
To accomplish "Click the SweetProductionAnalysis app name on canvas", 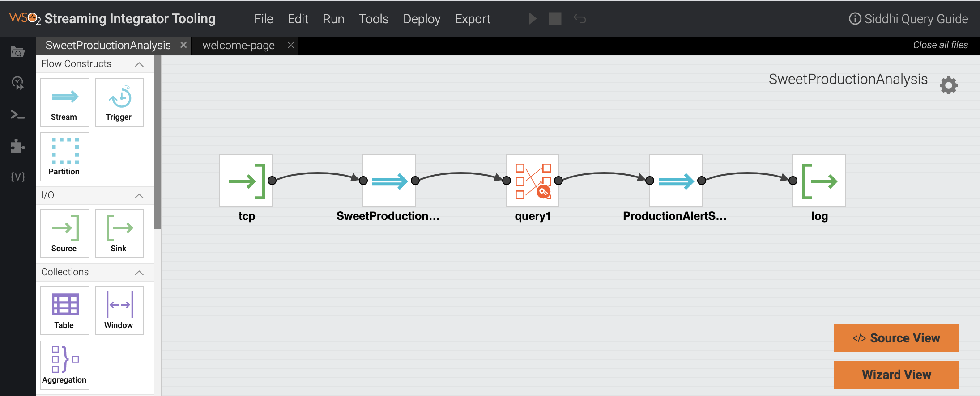I will pos(848,79).
